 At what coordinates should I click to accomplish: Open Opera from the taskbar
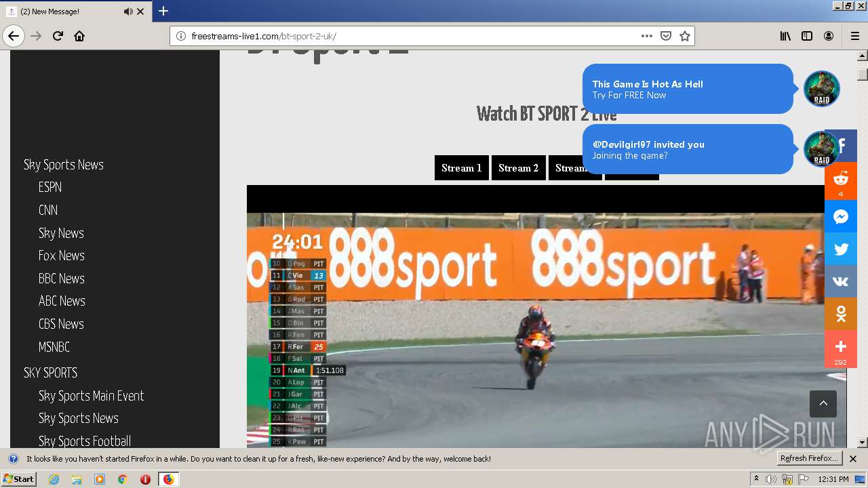point(145,479)
